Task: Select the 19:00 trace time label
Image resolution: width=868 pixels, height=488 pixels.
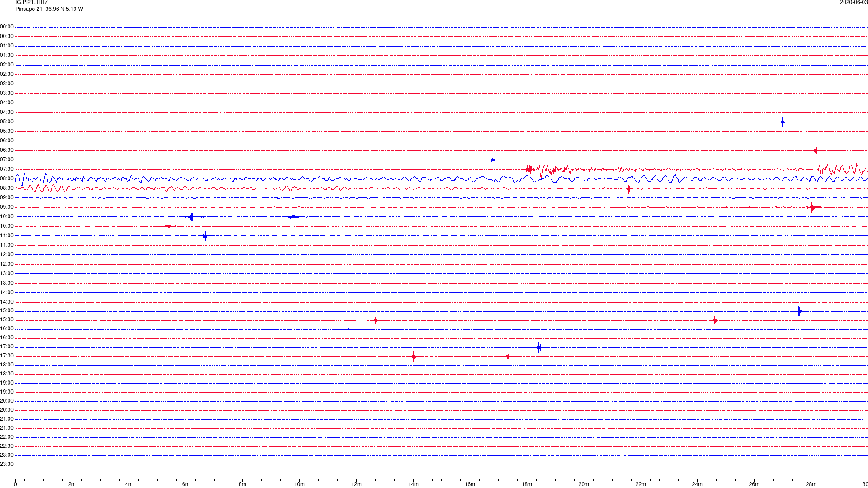Action: coord(7,383)
